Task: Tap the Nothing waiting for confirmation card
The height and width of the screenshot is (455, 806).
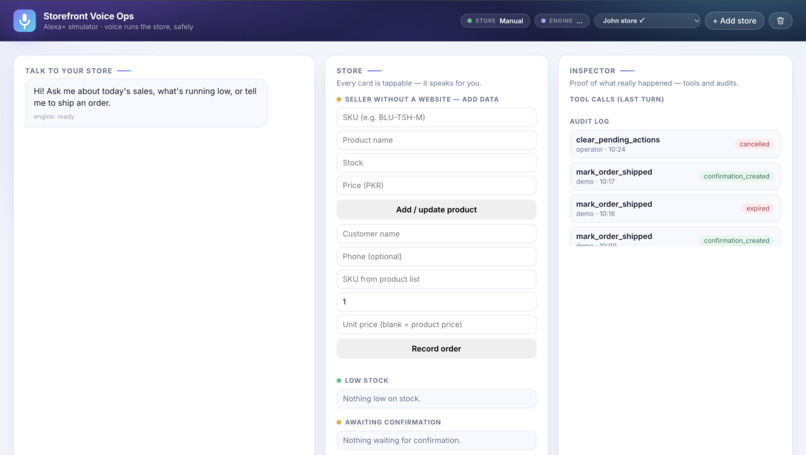Action: point(436,440)
